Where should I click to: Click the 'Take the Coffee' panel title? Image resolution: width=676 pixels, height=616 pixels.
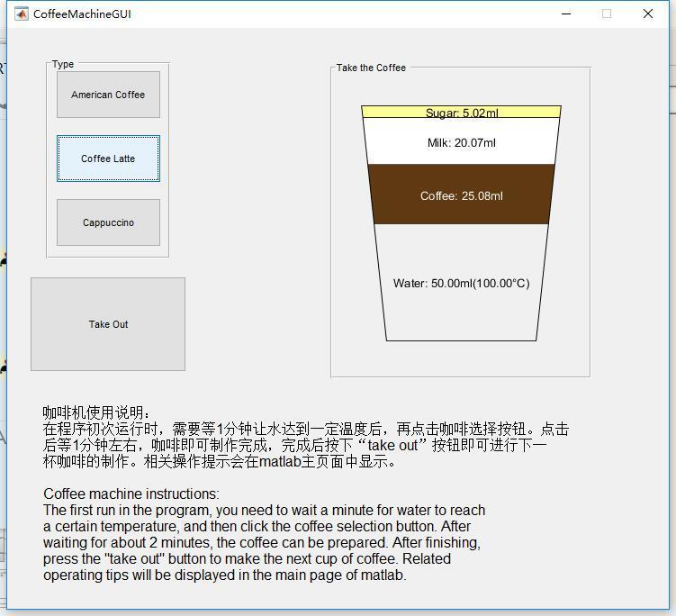[371, 68]
